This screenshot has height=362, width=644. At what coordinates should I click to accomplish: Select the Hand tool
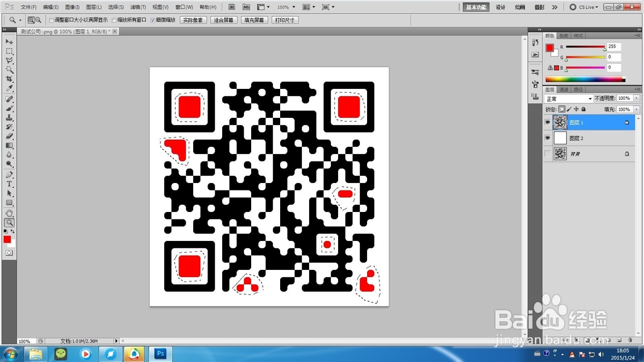click(x=9, y=213)
